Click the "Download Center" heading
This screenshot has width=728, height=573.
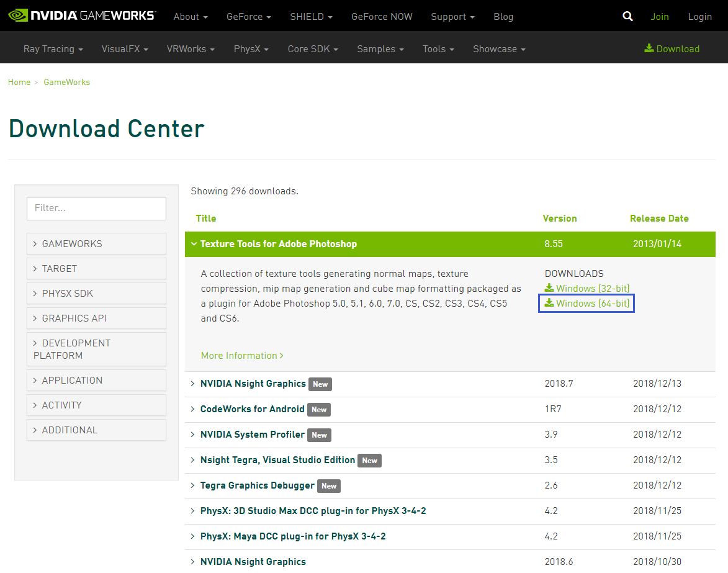click(106, 129)
